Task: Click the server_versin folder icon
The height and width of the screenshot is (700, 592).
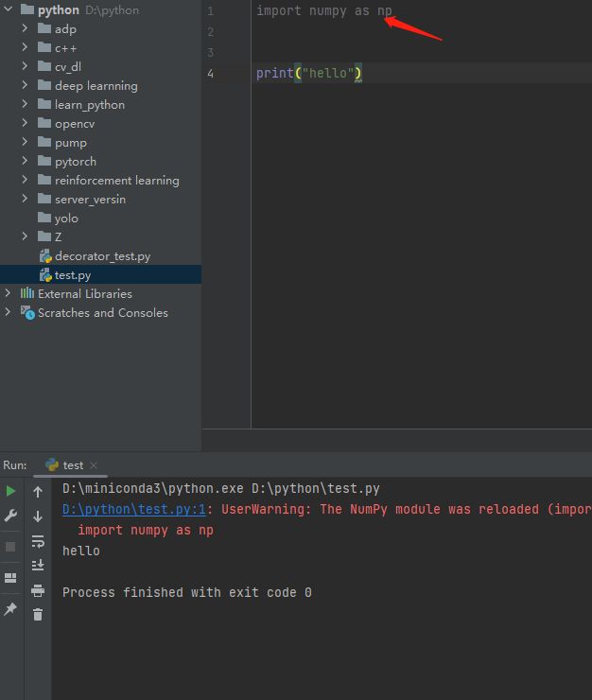Action: pos(44,199)
